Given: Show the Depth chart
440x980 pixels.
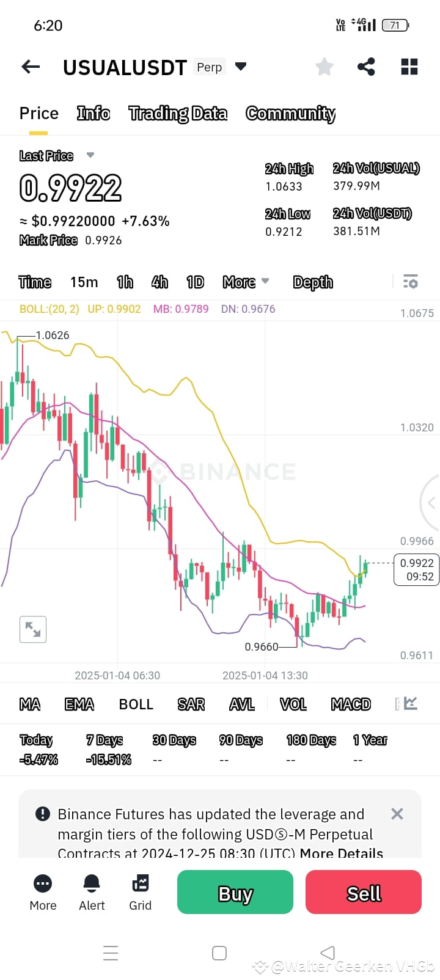Looking at the screenshot, I should coord(313,282).
